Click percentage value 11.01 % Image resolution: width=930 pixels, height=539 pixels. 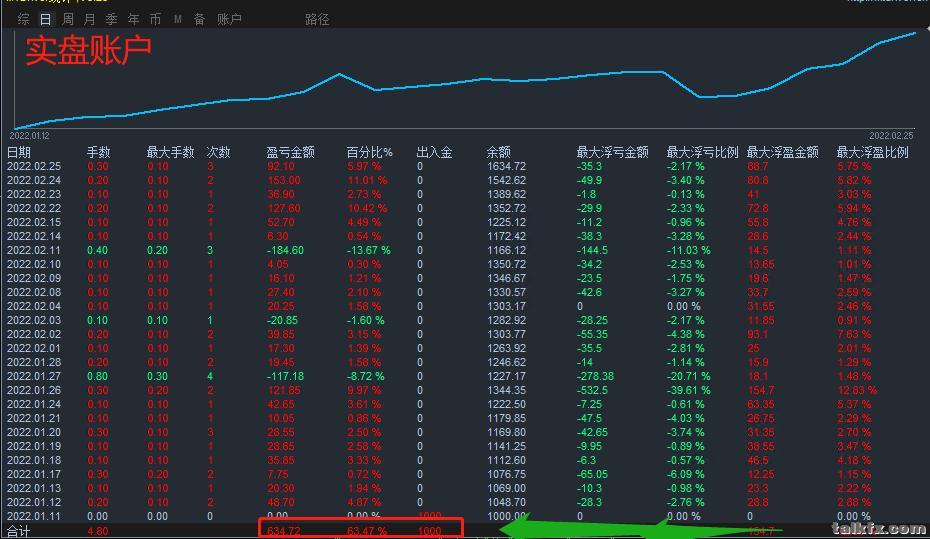point(367,180)
